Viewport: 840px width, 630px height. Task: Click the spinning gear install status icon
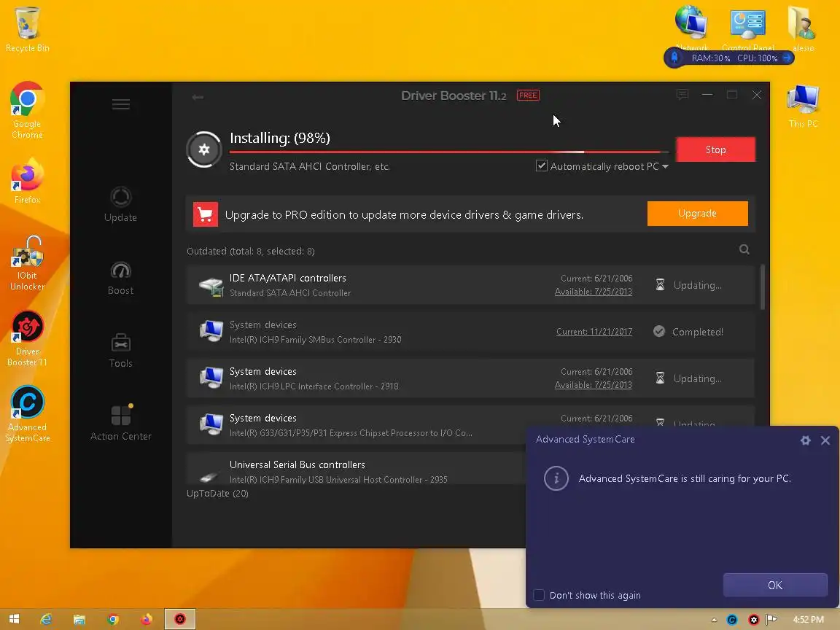click(x=204, y=149)
